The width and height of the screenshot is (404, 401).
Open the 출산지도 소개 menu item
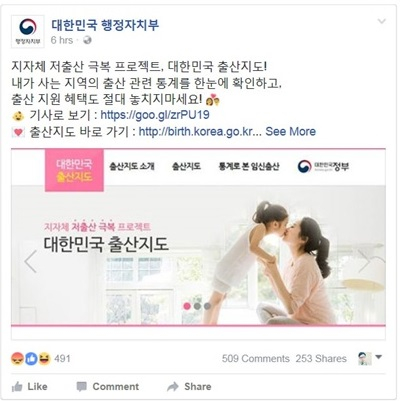132,166
